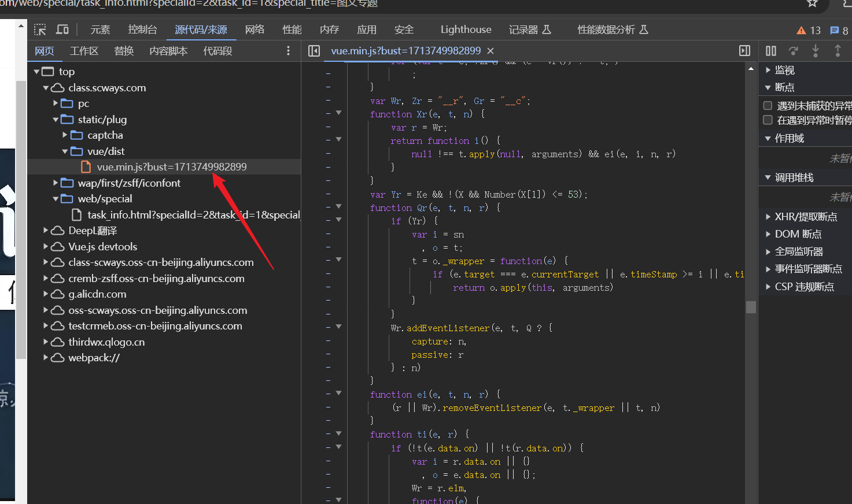The height and width of the screenshot is (504, 852).
Task: Open the 记录器 (Recorder) tab
Action: click(x=530, y=29)
